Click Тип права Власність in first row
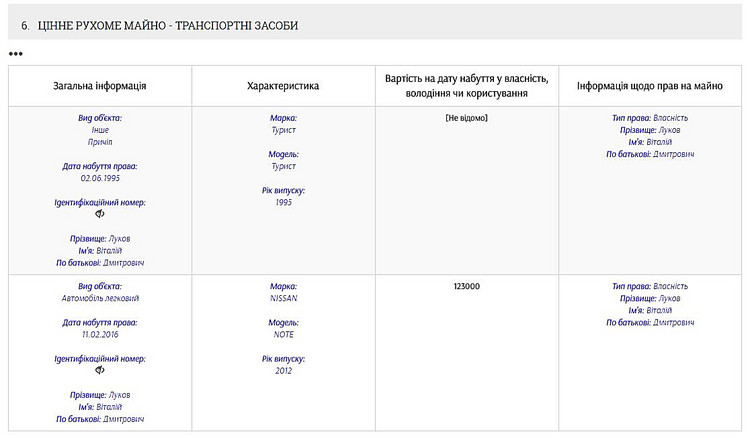750x438 pixels. [x=650, y=118]
